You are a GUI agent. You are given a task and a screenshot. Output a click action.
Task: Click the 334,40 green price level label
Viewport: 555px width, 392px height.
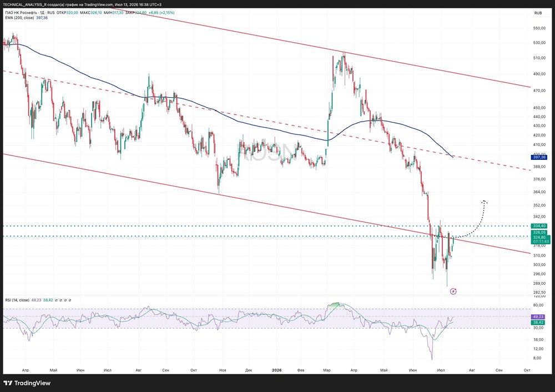(539, 225)
